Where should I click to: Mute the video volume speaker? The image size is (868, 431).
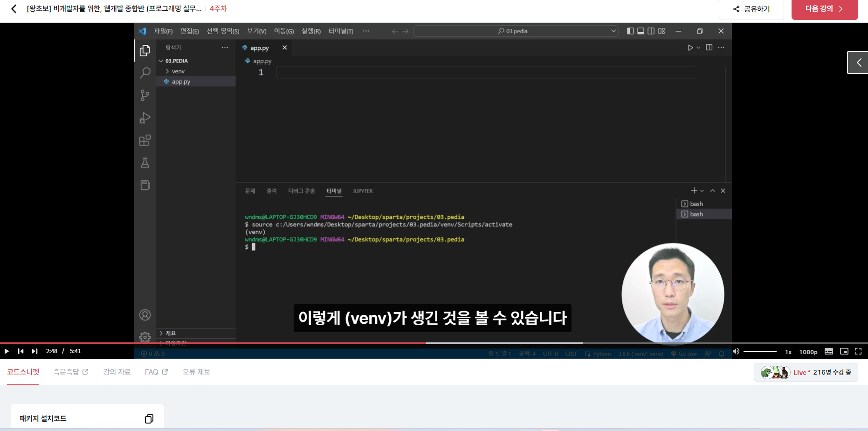click(736, 351)
